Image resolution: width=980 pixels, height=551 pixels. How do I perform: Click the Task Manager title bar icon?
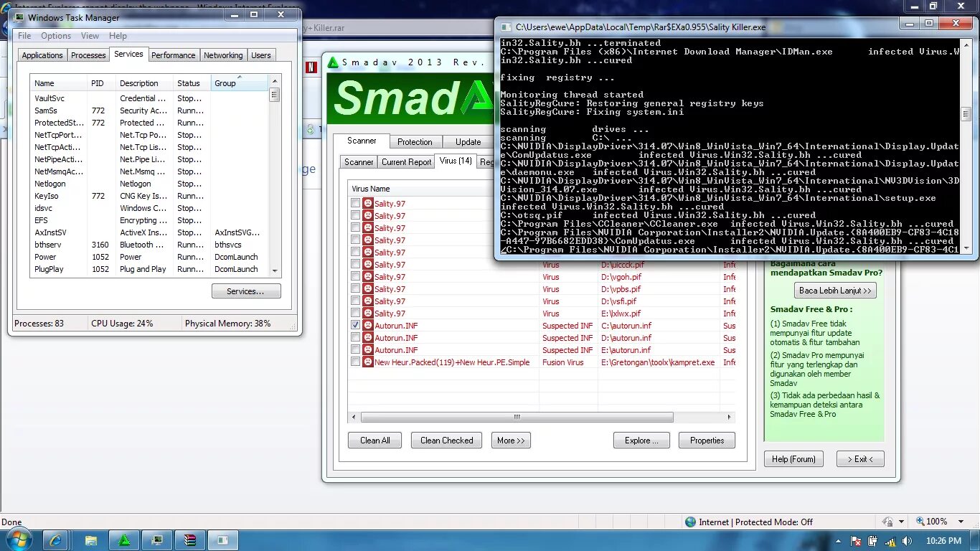tap(19, 17)
